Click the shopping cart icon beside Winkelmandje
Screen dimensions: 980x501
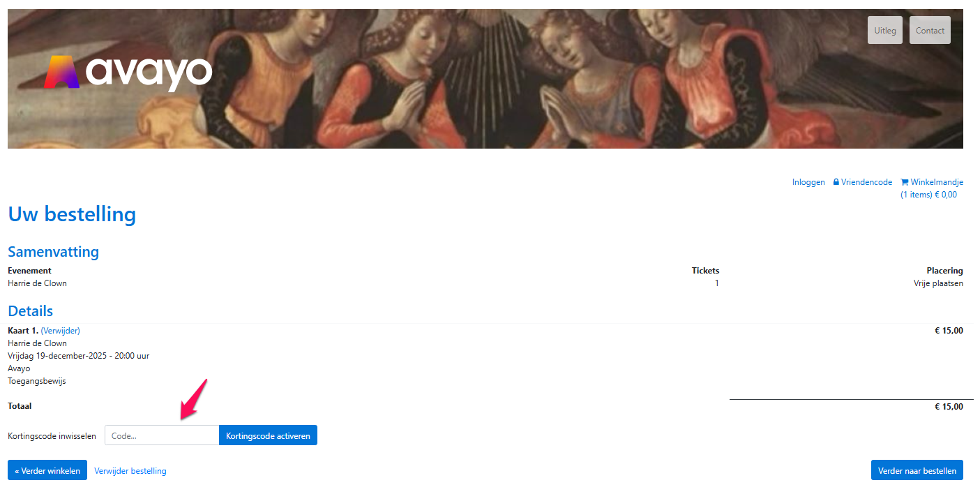904,182
